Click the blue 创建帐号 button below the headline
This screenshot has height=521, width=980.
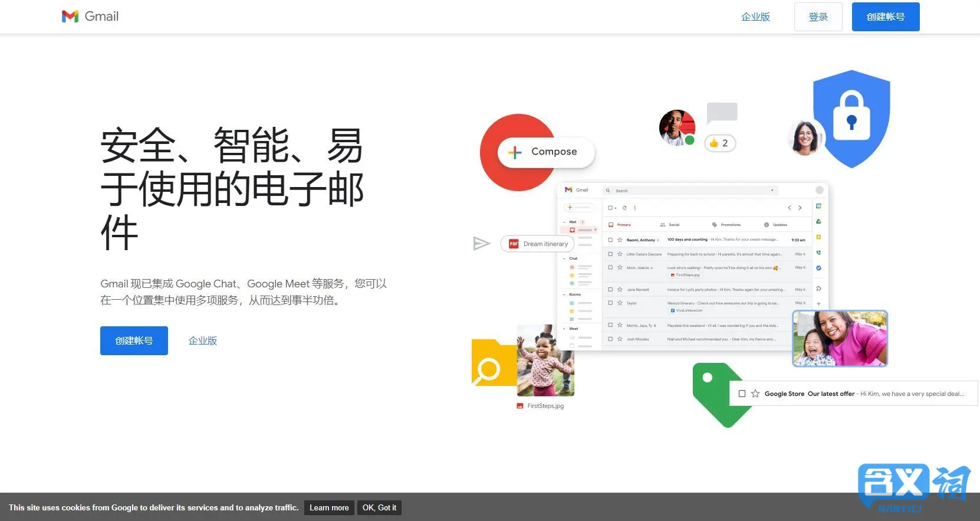tap(134, 340)
